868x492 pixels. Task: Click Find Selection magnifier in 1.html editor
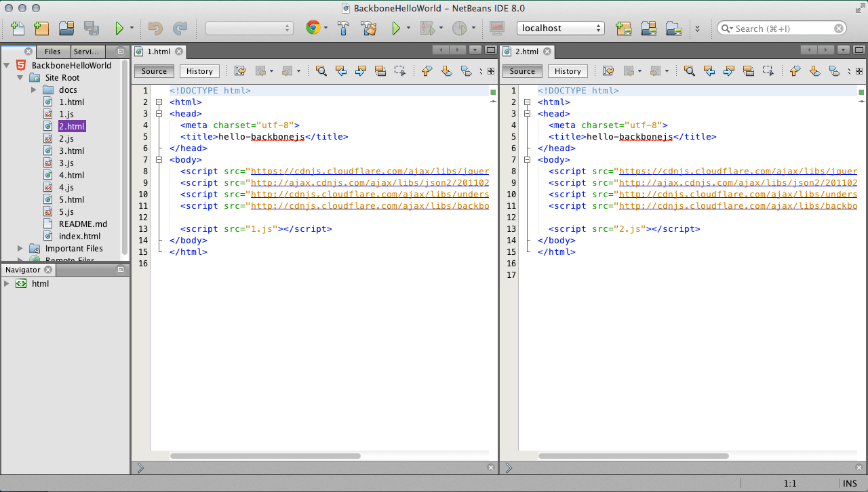(321, 70)
